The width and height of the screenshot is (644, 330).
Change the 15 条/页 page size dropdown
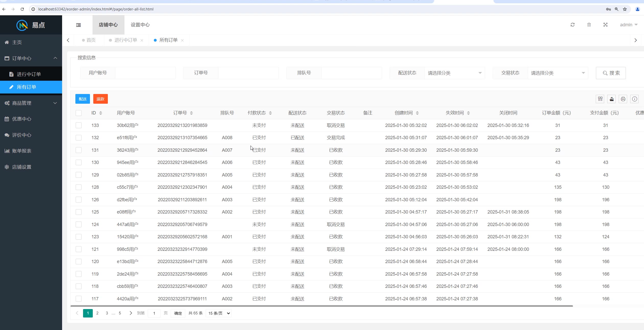point(219,313)
